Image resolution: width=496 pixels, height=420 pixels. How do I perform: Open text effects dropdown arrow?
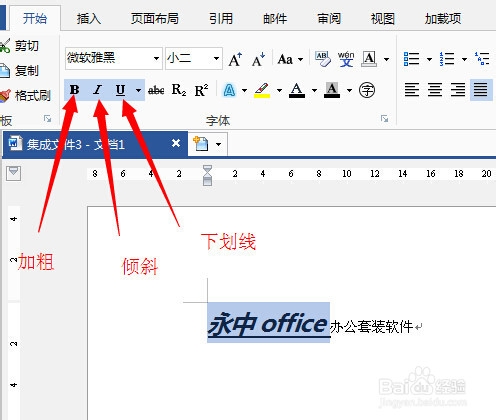244,90
